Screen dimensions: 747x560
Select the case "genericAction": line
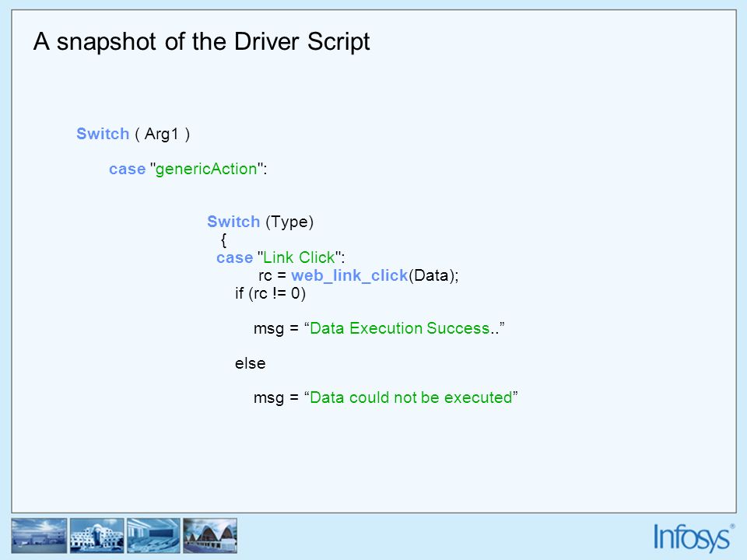click(188, 169)
